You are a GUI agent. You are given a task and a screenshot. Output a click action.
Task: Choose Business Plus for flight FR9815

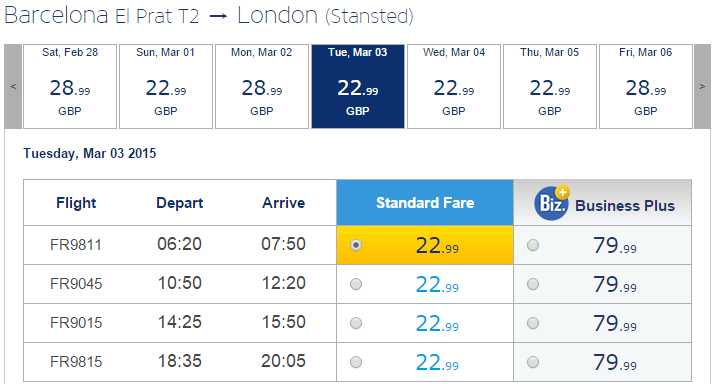(x=533, y=362)
